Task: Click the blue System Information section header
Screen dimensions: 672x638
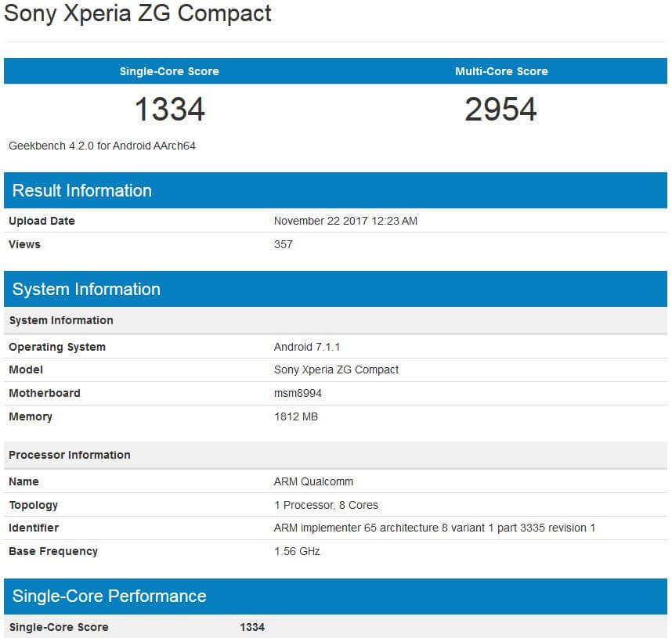Action: point(335,289)
